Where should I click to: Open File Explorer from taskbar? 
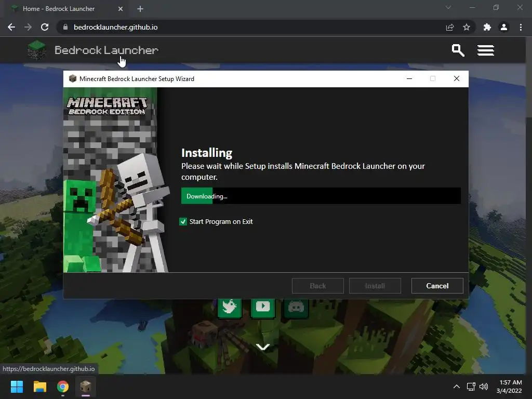click(39, 387)
